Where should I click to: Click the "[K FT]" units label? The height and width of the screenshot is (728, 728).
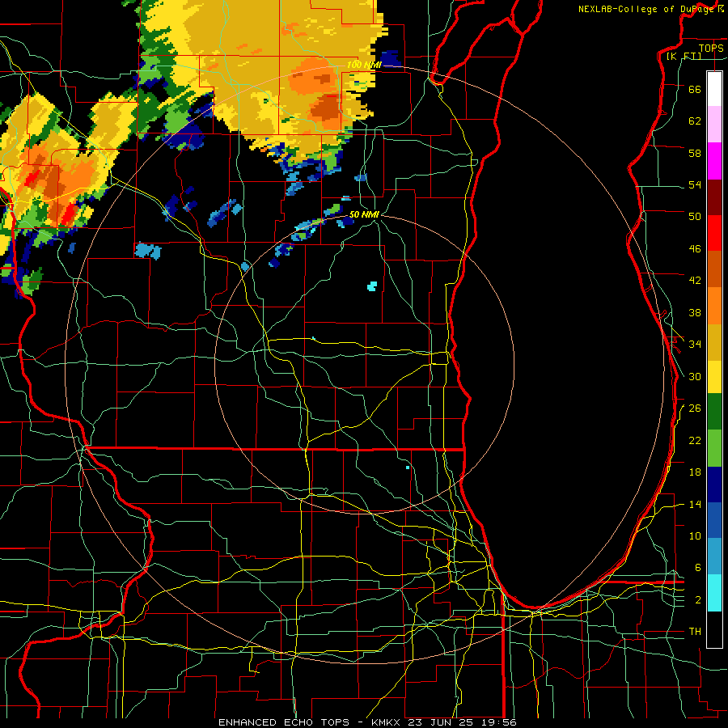[x=684, y=56]
